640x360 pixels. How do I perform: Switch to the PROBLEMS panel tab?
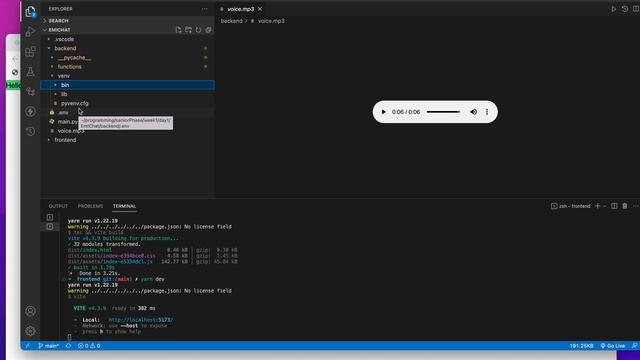click(x=90, y=206)
